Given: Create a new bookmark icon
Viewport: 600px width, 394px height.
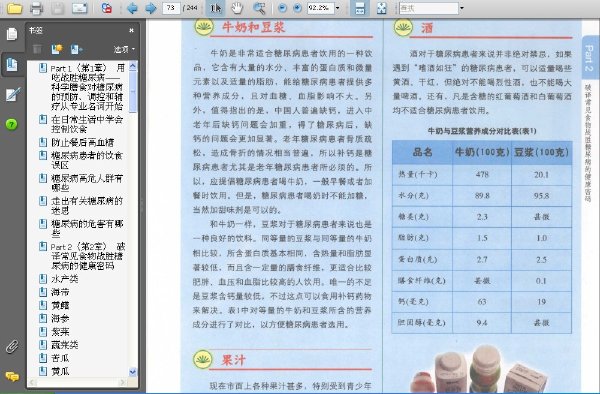Looking at the screenshot, I should coord(57,49).
